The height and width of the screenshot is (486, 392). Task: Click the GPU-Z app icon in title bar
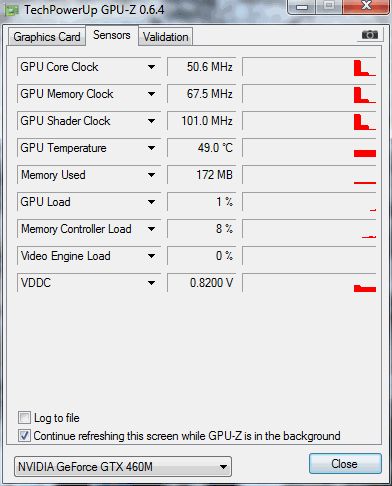(x=12, y=10)
